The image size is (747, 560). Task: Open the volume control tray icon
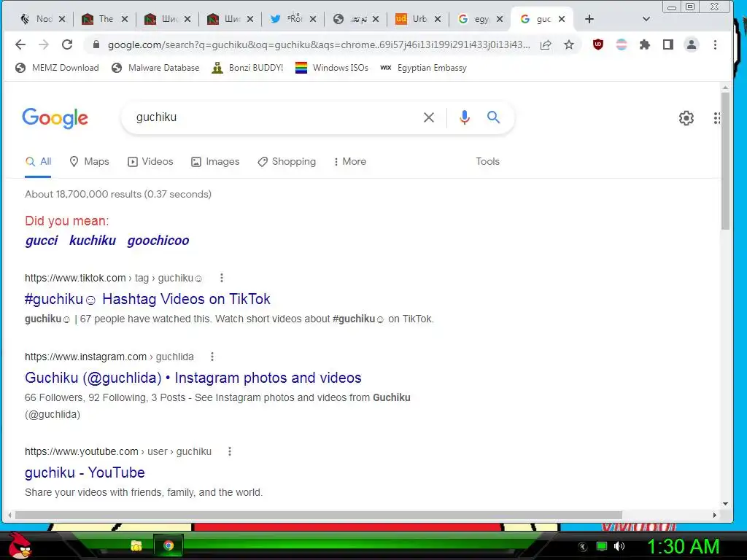(619, 546)
